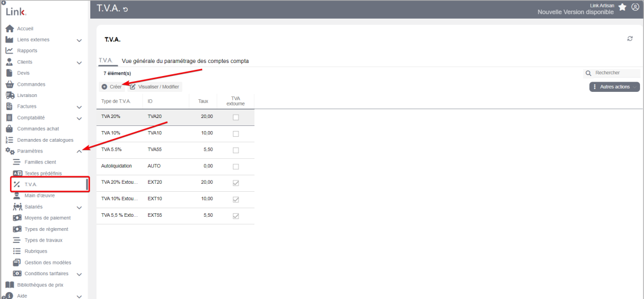Expand the Comptabilité menu chevron
The height and width of the screenshot is (299, 644).
point(80,118)
